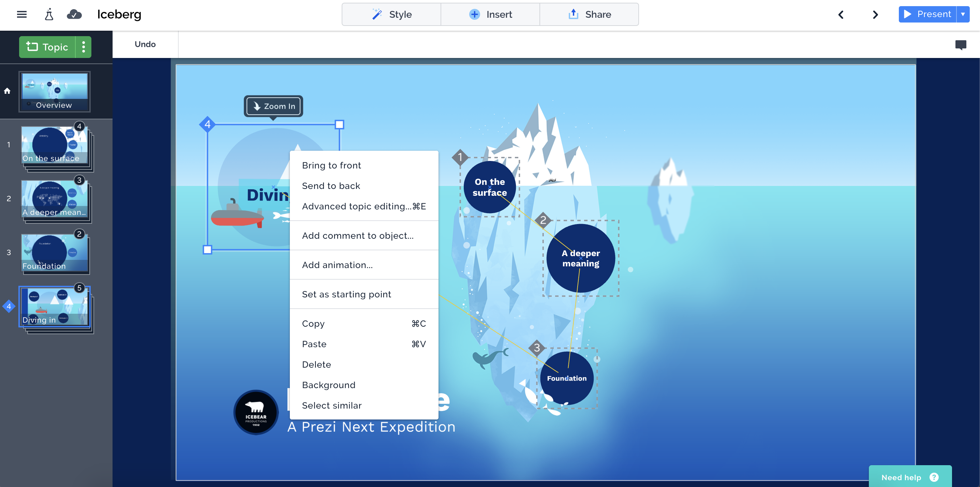Go to next step arrow
Image resolution: width=980 pixels, height=487 pixels.
click(875, 14)
